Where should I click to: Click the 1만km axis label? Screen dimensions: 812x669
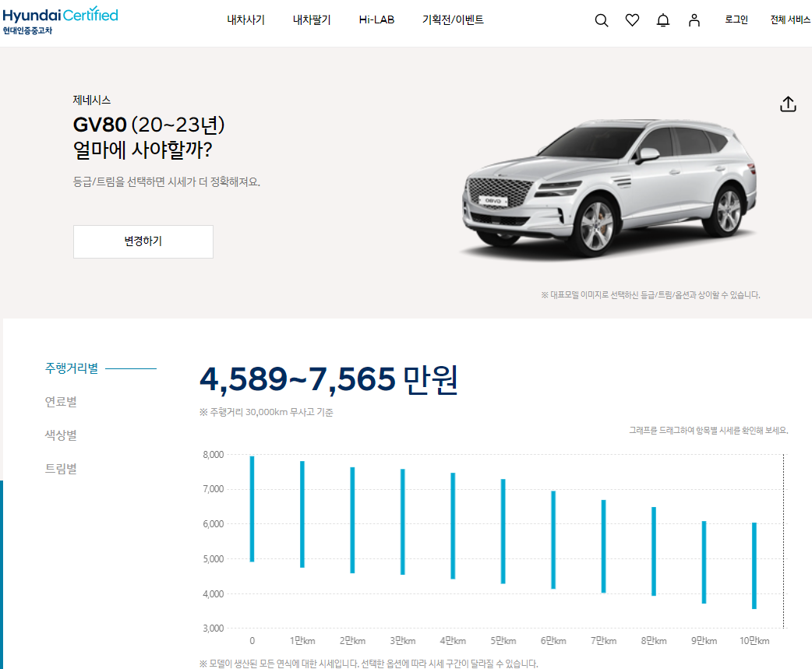click(302, 641)
